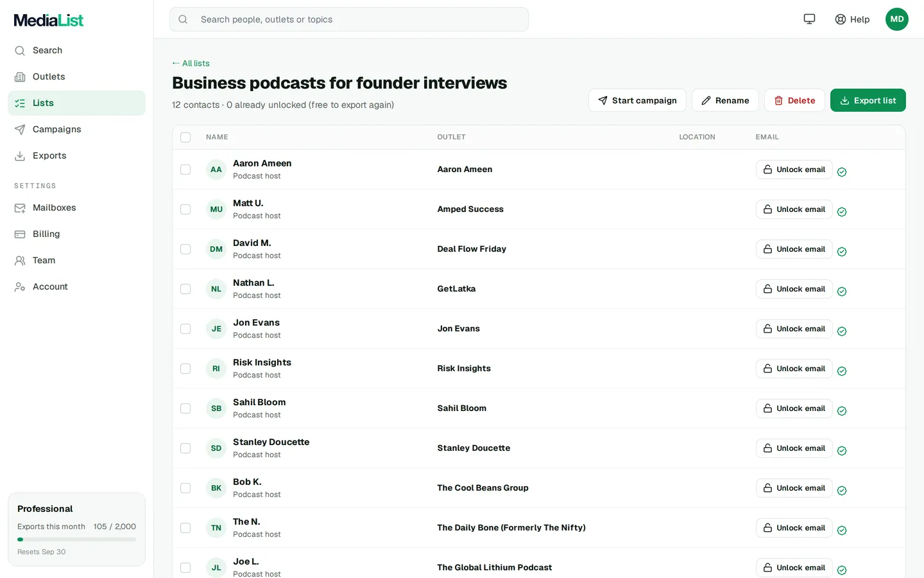The height and width of the screenshot is (578, 924).
Task: Click verified checkmark icon in Bob K. row
Action: click(842, 491)
